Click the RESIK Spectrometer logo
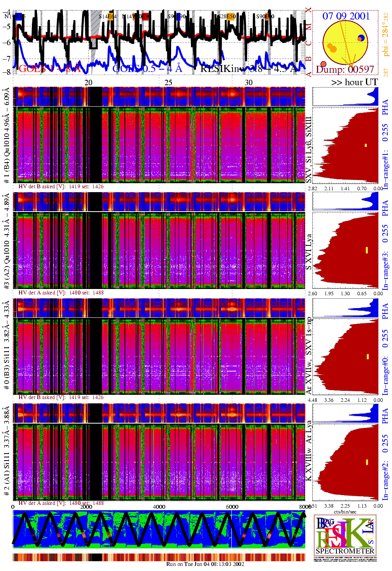This screenshot has height=571, width=392. click(x=345, y=535)
